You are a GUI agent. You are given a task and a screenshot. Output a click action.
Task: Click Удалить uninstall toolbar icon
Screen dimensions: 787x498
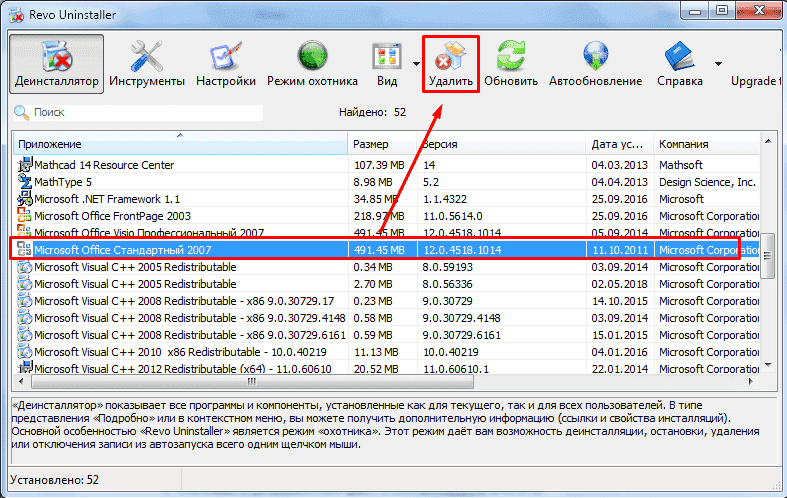pos(451,55)
